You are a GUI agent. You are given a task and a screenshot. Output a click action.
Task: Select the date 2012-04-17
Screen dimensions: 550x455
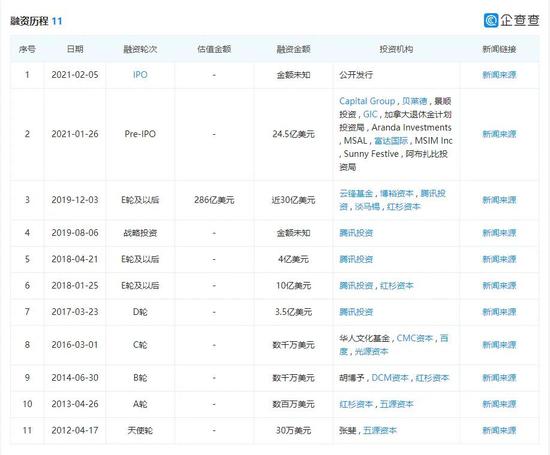[x=75, y=430]
